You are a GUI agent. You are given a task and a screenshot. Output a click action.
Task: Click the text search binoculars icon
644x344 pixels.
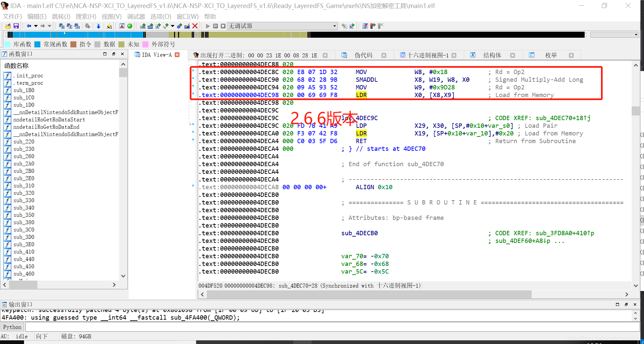tap(69, 26)
